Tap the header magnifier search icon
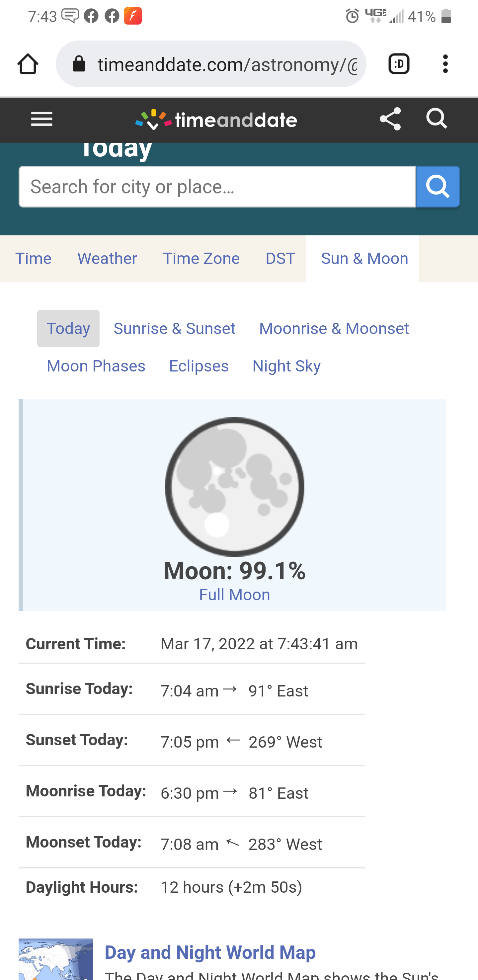The height and width of the screenshot is (980, 478). point(437,119)
